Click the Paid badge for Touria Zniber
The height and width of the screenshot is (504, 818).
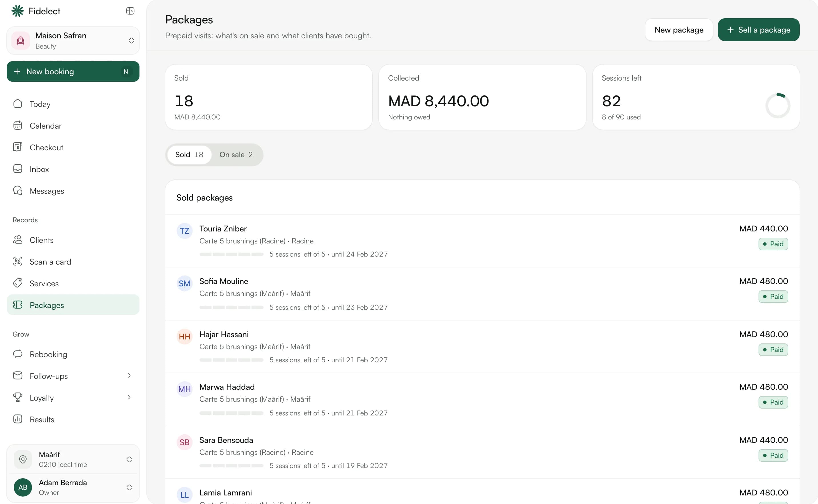[x=773, y=244]
